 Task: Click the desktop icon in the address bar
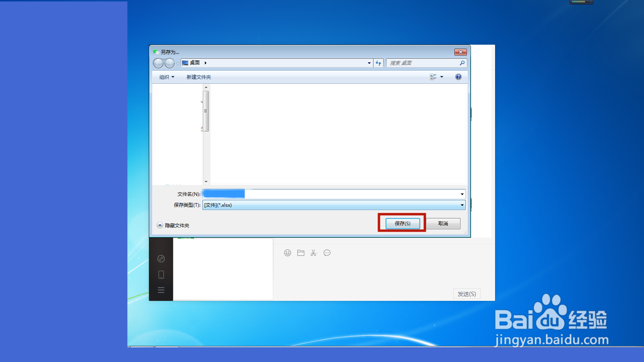pyautogui.click(x=185, y=63)
